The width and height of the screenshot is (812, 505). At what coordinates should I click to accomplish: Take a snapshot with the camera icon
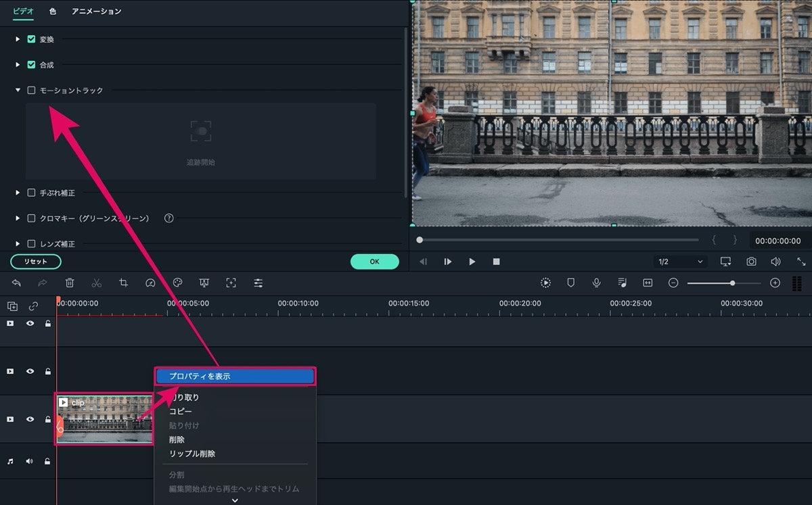pyautogui.click(x=751, y=262)
